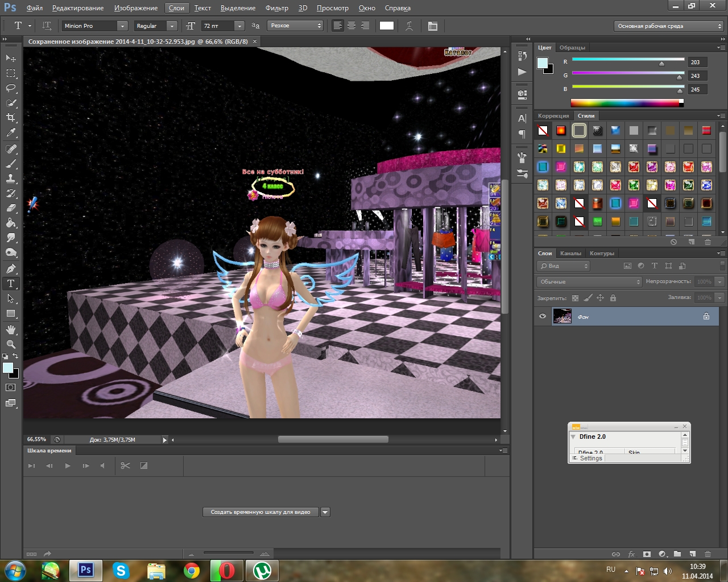This screenshot has height=582, width=728.
Task: Select the Lasso tool
Action: tap(11, 88)
